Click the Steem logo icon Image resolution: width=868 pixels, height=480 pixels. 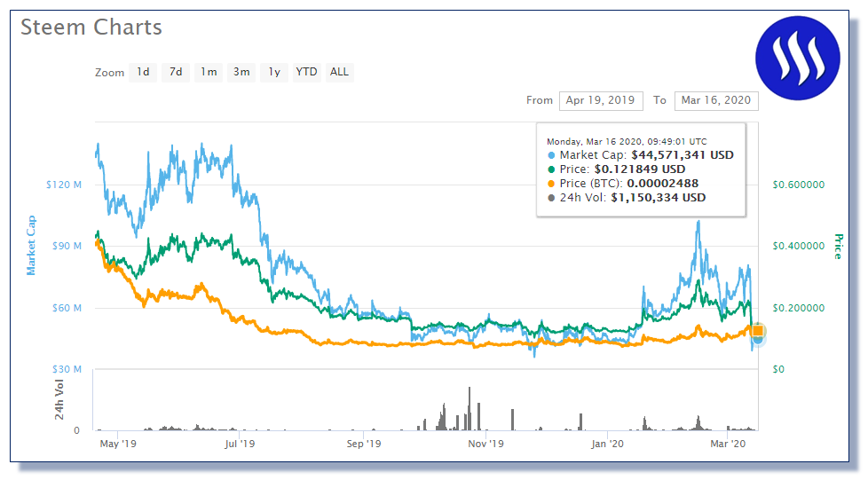point(797,58)
